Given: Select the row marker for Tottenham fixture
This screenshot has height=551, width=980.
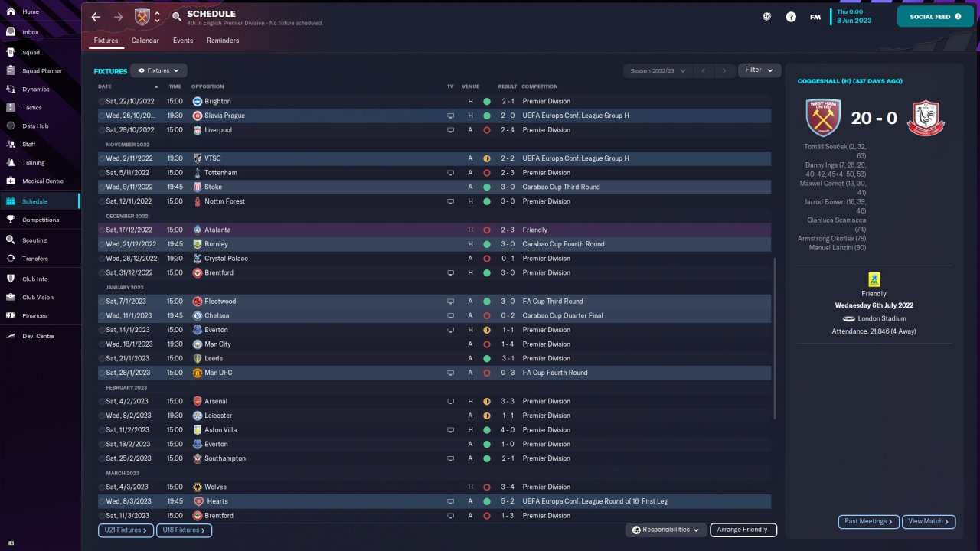Looking at the screenshot, I should 102,173.
